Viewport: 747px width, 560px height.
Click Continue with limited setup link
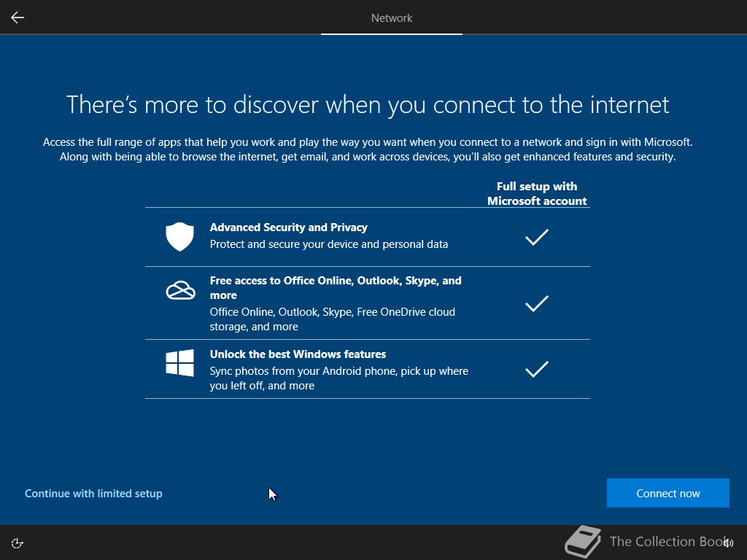tap(93, 494)
